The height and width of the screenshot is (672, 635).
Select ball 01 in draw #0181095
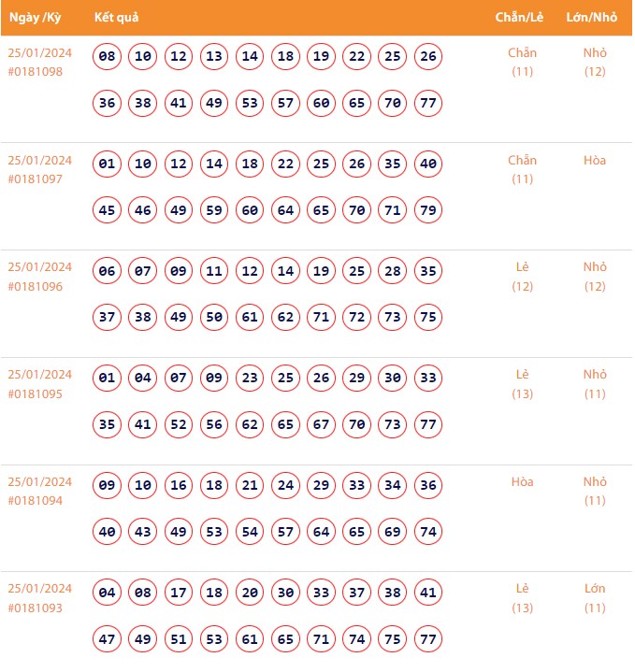click(108, 379)
